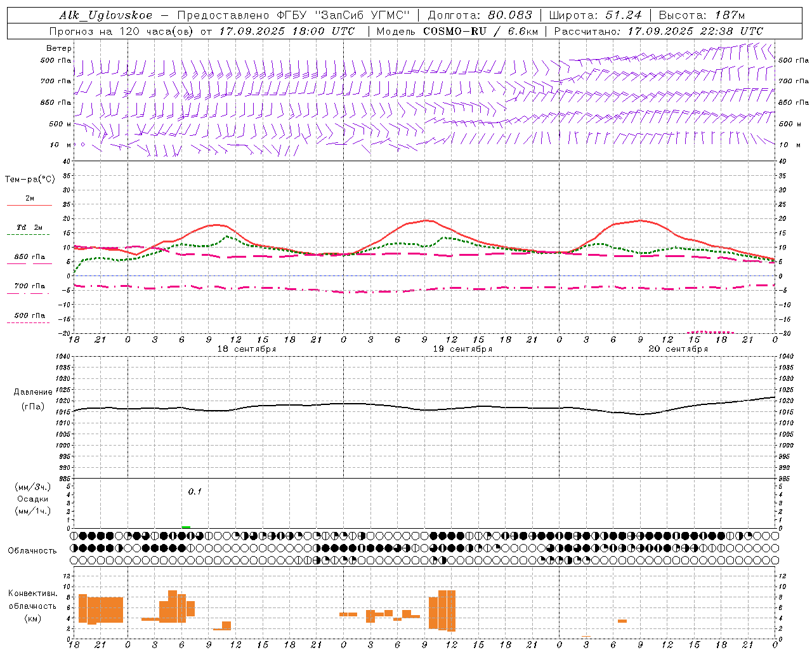Click the 20 сентября date label
812x650 pixels.
678,349
